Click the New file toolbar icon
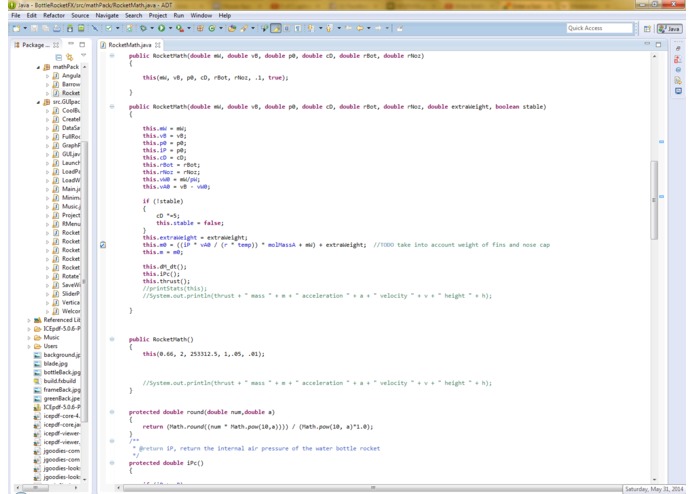 [16, 28]
